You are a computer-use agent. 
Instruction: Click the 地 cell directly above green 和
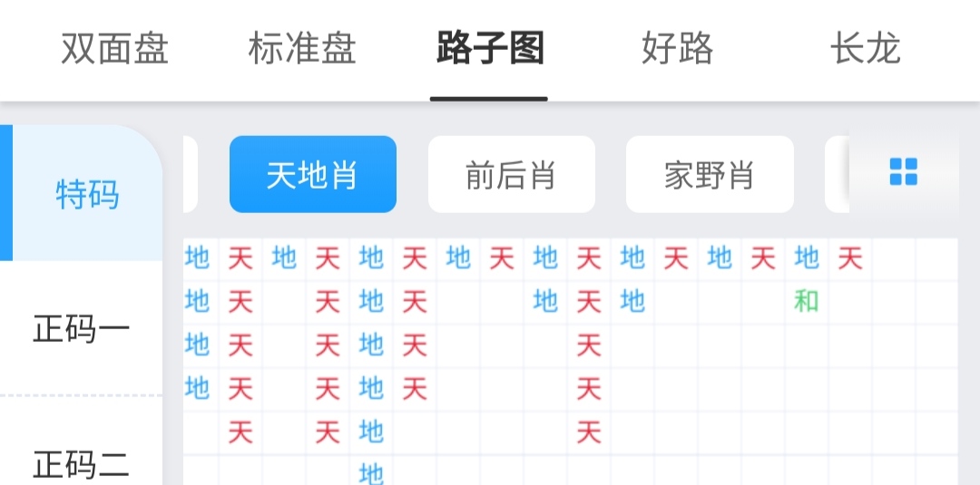807,258
